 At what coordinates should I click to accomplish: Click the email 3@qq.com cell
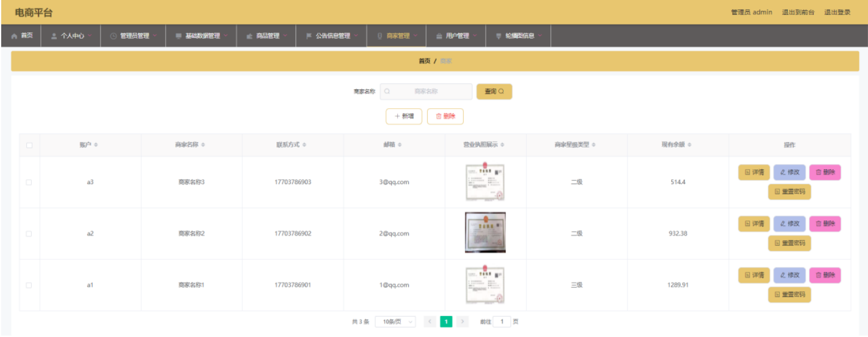click(394, 182)
